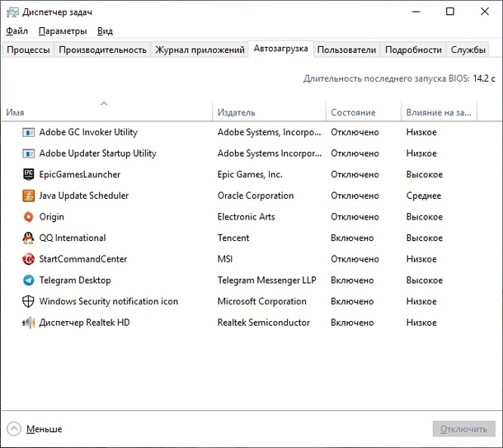Screen dimensions: 503x448
Task: Click the Adobe Updater Startup Utility icon
Action: (29, 153)
